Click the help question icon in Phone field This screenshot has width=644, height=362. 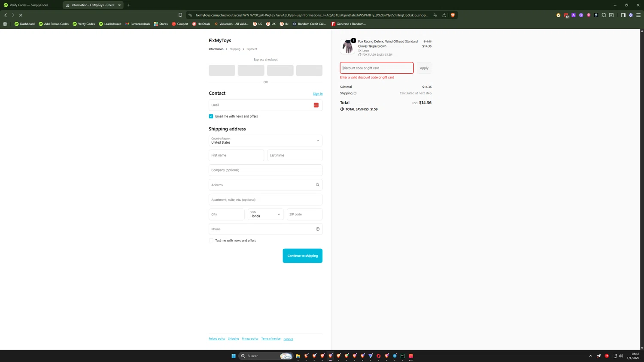(x=318, y=229)
